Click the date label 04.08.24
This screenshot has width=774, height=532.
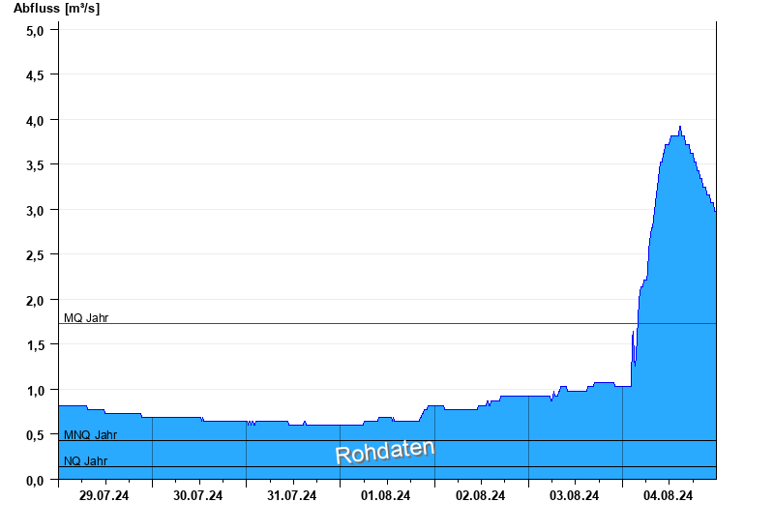[668, 495]
